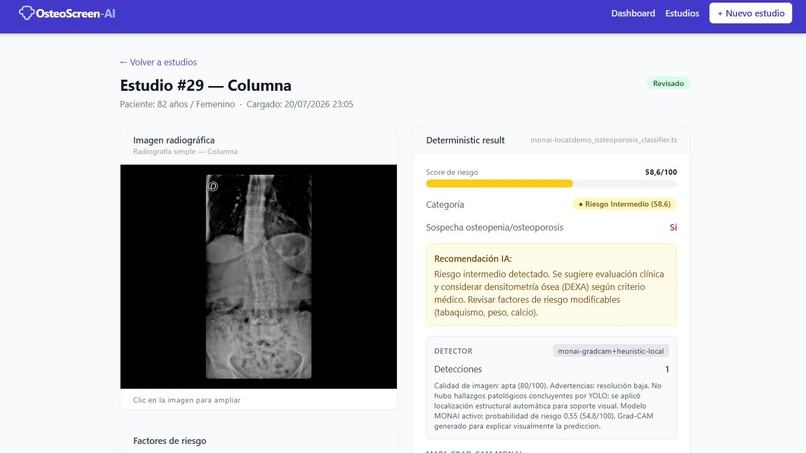Click the risk score progress bar

coord(551,184)
